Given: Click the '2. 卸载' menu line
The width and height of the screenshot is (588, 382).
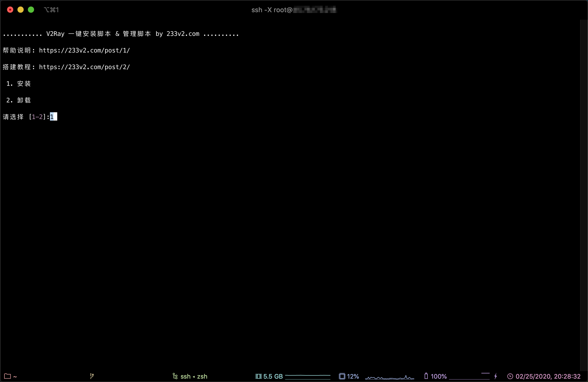Looking at the screenshot, I should pos(18,100).
